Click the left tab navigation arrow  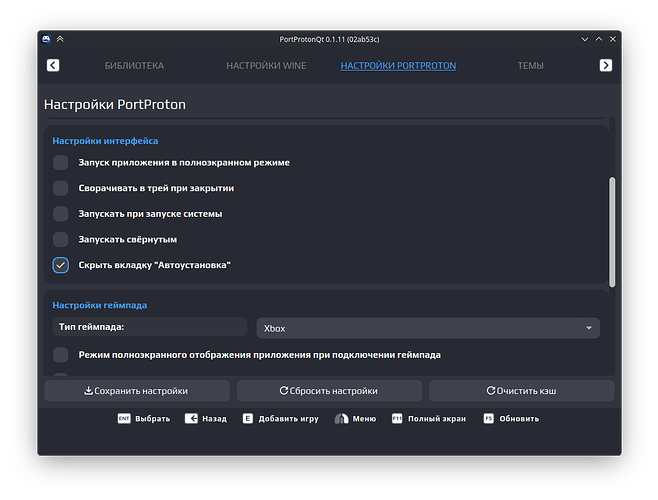pos(53,65)
